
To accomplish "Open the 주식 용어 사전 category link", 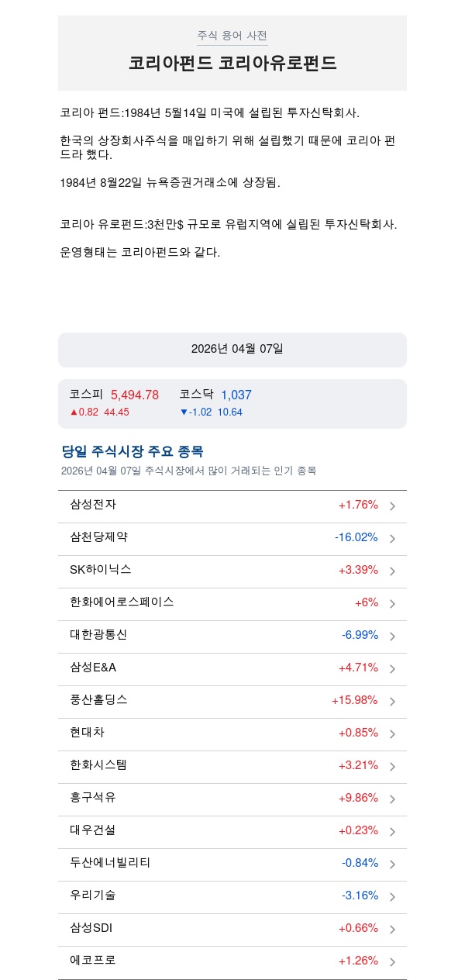I will point(232,36).
